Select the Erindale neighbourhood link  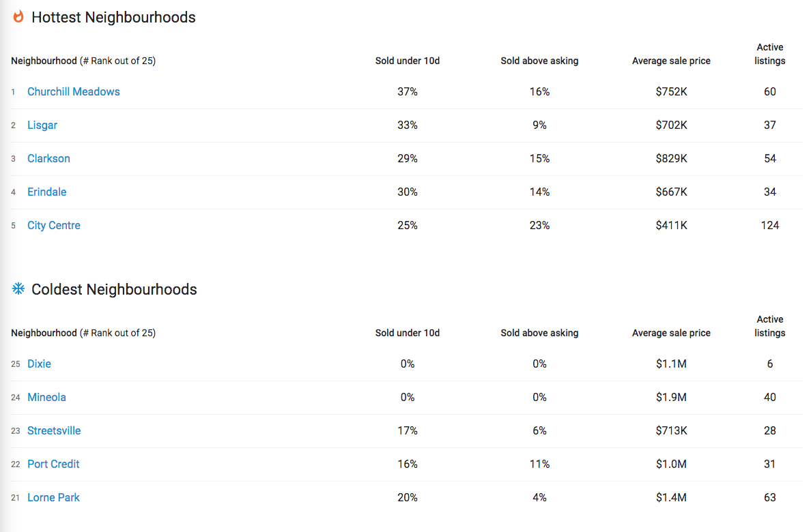[46, 192]
